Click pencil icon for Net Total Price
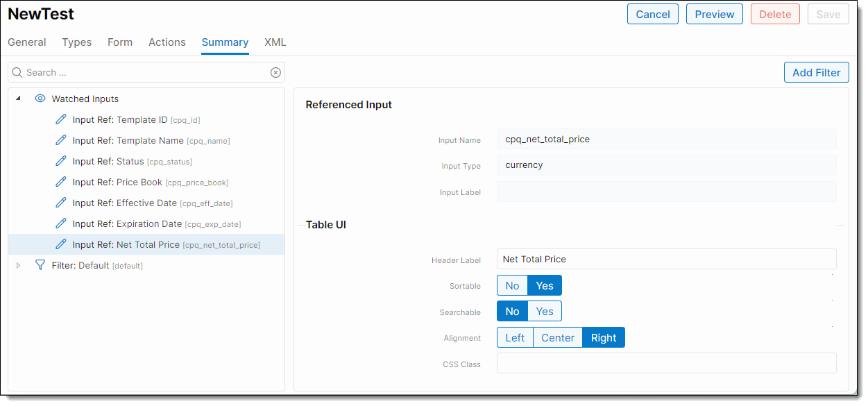 pyautogui.click(x=61, y=244)
